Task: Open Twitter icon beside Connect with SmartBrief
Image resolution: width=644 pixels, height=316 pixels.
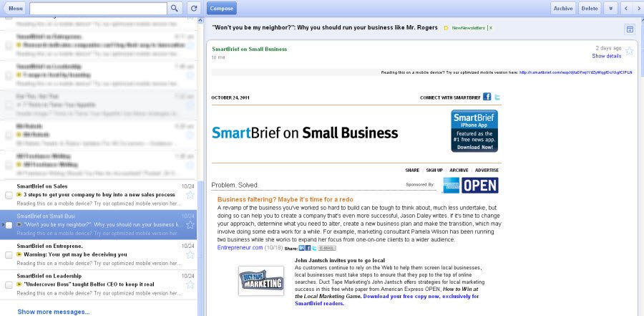Action: [x=497, y=97]
